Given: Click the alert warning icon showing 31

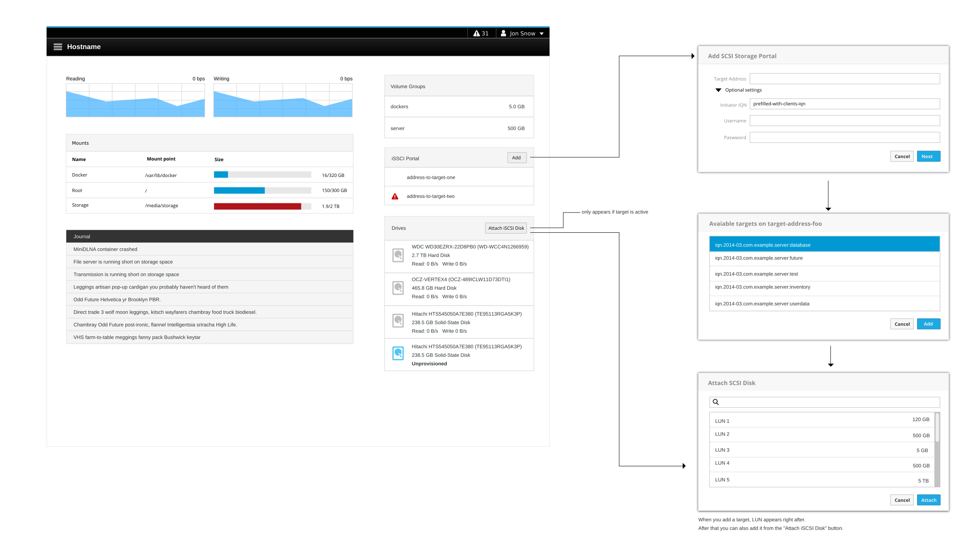Looking at the screenshot, I should 477,34.
